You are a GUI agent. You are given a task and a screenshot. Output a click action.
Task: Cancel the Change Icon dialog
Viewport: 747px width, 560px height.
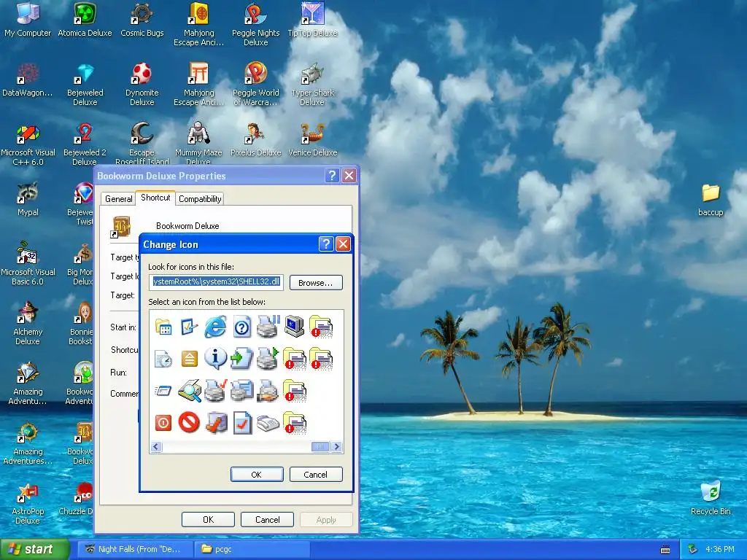click(x=316, y=474)
